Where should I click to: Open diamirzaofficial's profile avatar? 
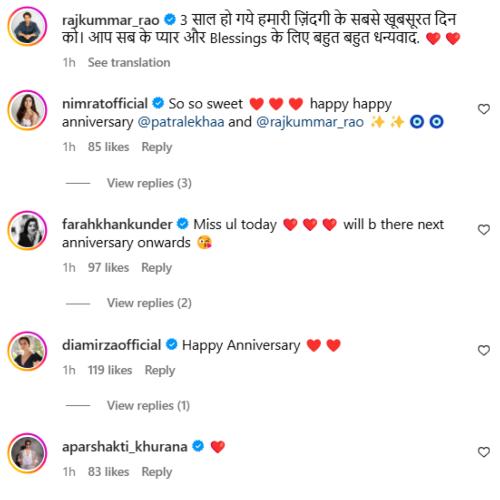pos(27,351)
